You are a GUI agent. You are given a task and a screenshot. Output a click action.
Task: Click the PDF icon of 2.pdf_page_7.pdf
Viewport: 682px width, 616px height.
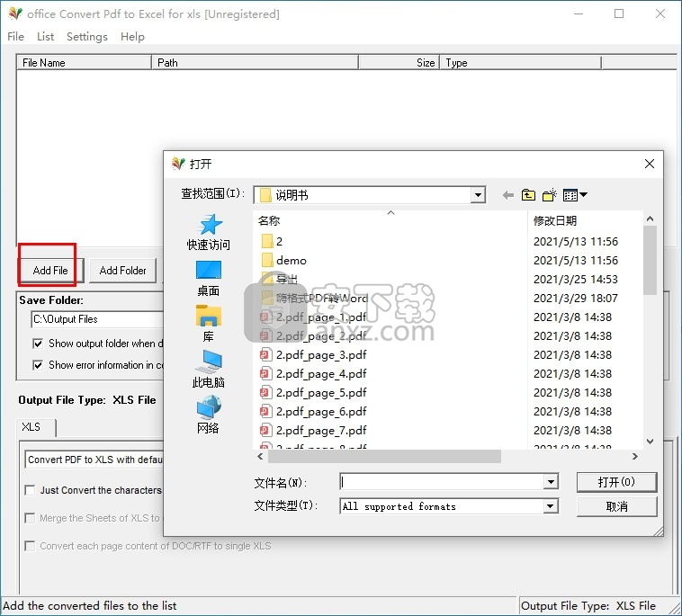pyautogui.click(x=265, y=431)
